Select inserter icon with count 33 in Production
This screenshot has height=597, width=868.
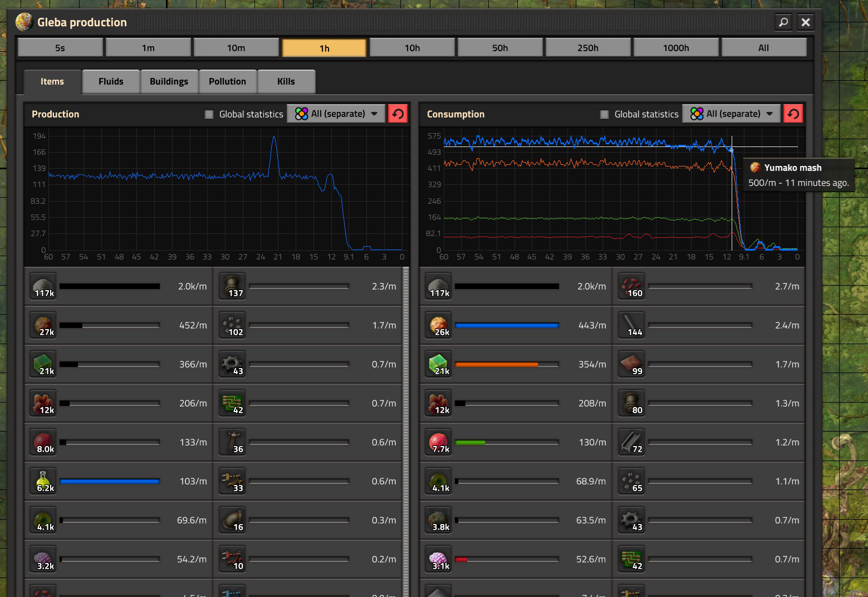click(x=233, y=481)
